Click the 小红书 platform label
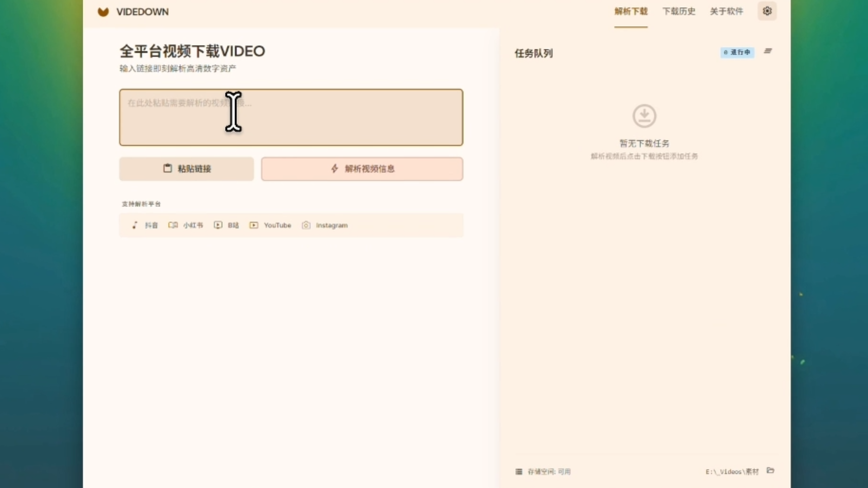868x488 pixels. click(x=193, y=225)
